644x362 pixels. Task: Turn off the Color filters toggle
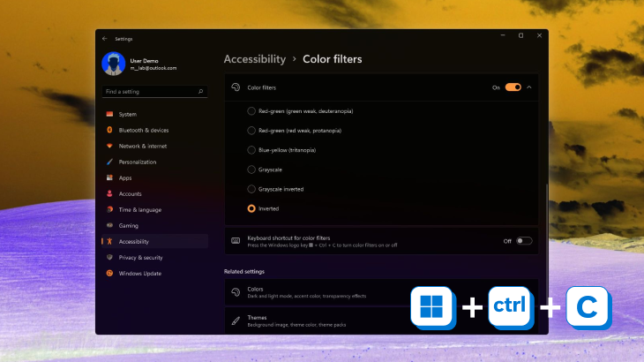(x=513, y=87)
